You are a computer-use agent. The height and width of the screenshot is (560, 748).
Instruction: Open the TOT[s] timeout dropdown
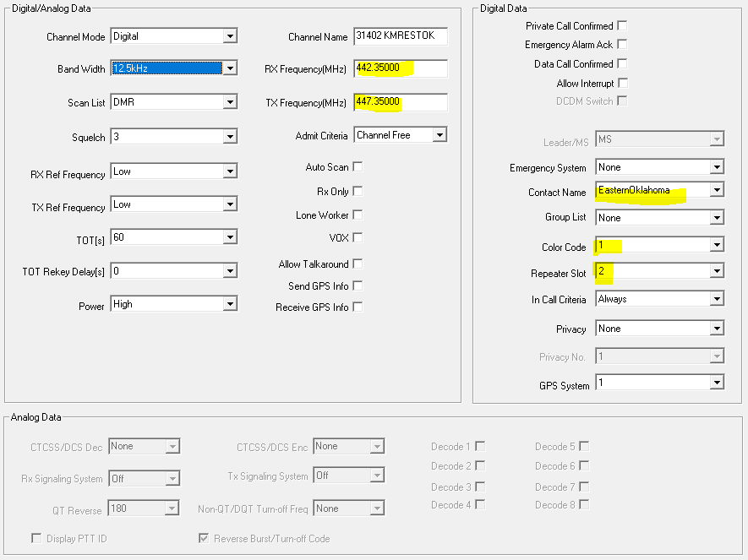(x=230, y=238)
